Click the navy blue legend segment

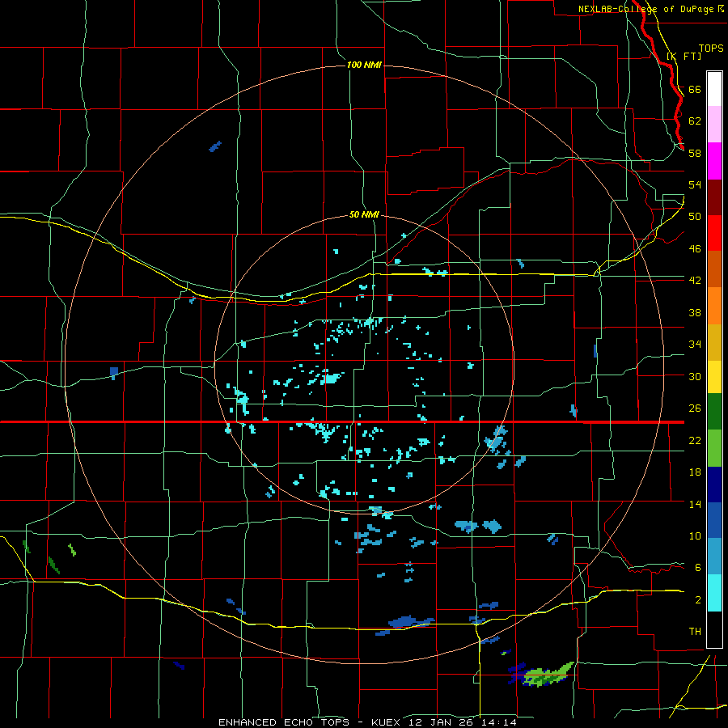coord(714,485)
